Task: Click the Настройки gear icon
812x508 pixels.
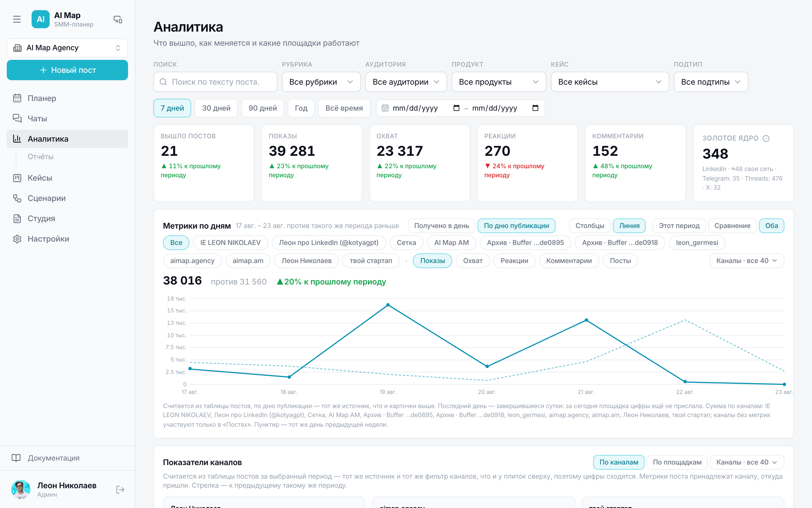Action: [x=17, y=239]
